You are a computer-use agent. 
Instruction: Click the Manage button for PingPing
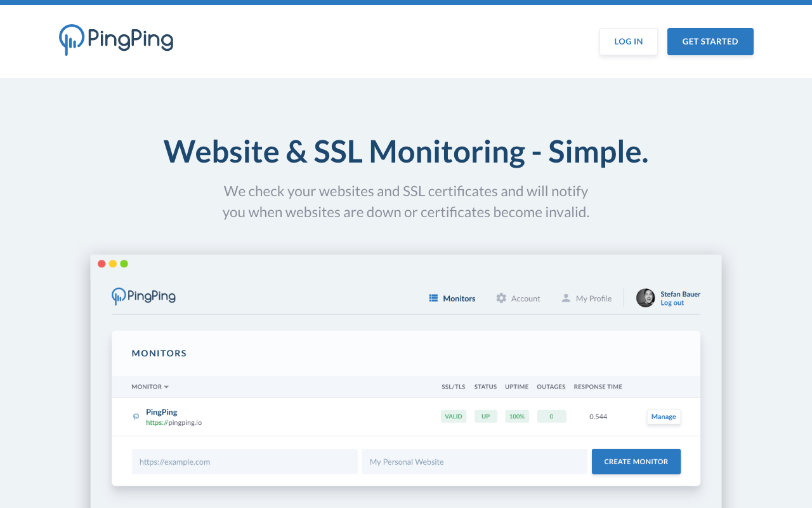pyautogui.click(x=664, y=417)
